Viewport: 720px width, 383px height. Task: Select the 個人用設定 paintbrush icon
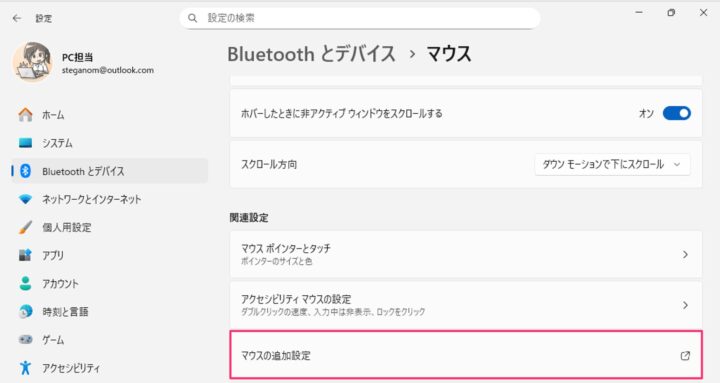[x=25, y=227]
